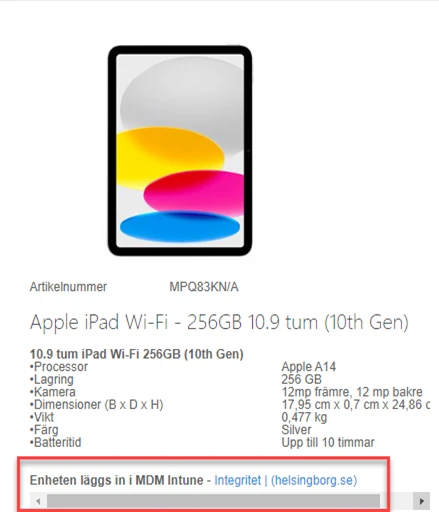Click the Upp till 10 timmar battery value
439x512 pixels.
pyautogui.click(x=328, y=443)
